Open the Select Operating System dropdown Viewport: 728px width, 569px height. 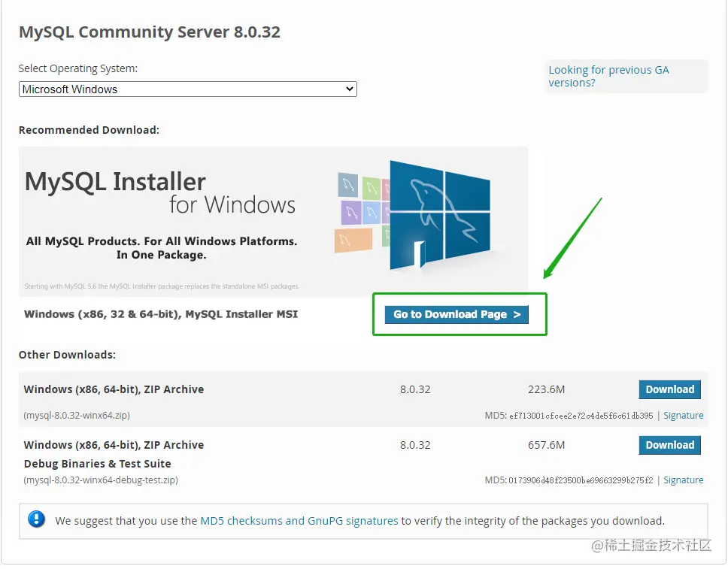(187, 89)
